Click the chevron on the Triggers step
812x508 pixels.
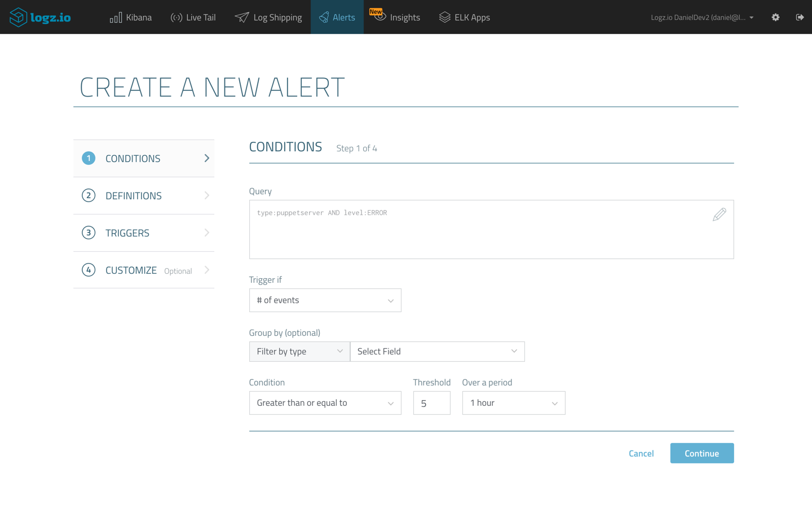(207, 233)
